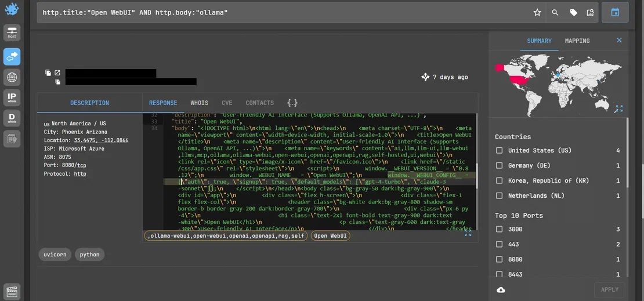This screenshot has height=301, width=644.
Task: Select the RESPONSE tab
Action: pyautogui.click(x=163, y=103)
